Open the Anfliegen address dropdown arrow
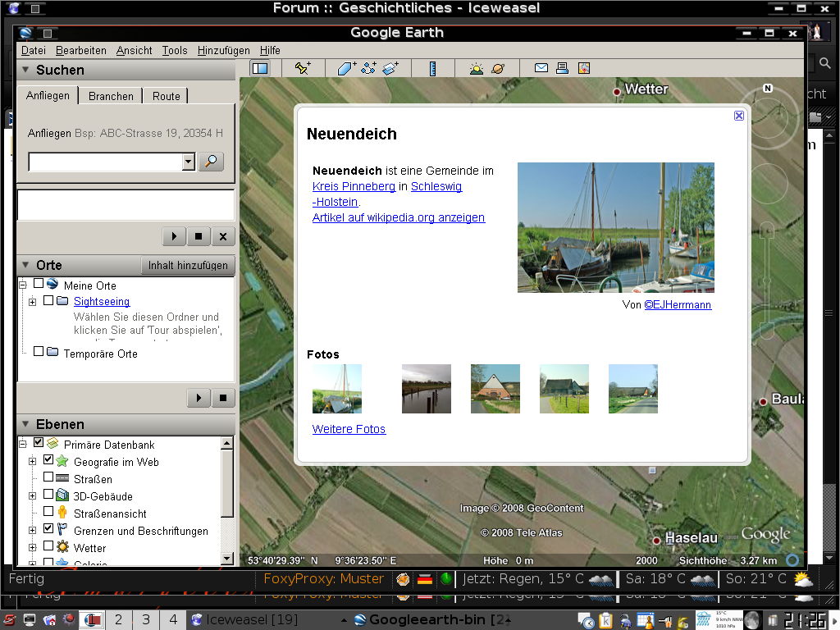Screen dimensions: 840x630 tap(189, 162)
